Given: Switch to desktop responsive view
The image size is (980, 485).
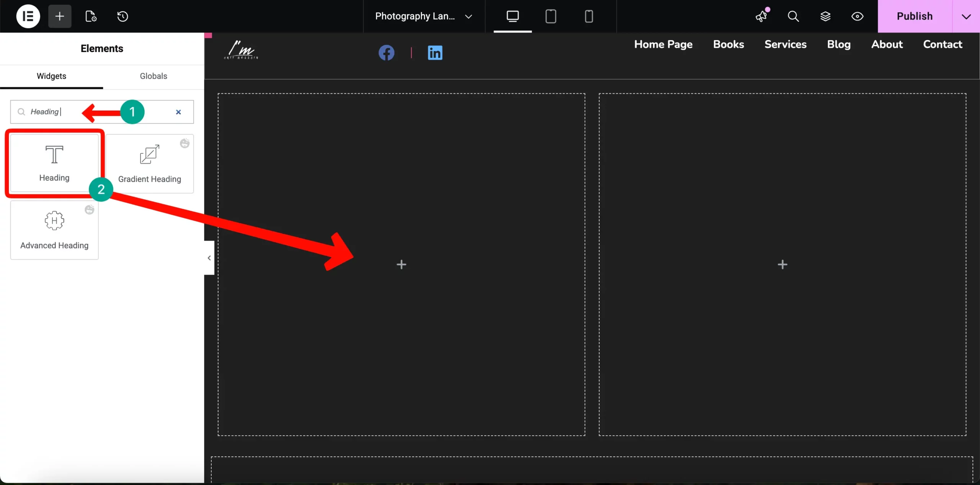Looking at the screenshot, I should (x=513, y=16).
